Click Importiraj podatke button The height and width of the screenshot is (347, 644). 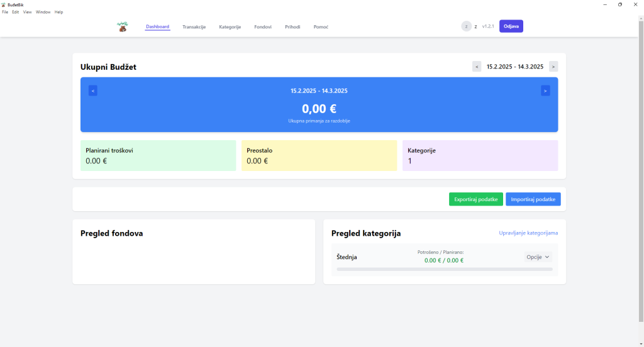click(x=533, y=199)
